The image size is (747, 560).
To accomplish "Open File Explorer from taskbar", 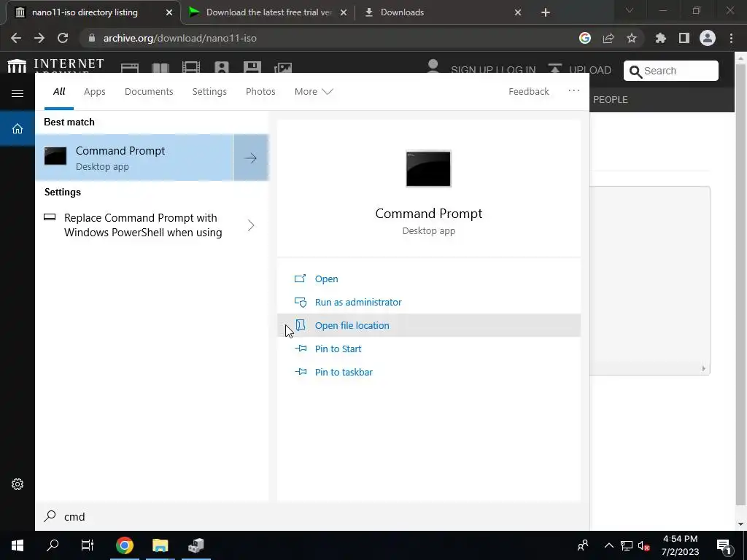I will [160, 545].
